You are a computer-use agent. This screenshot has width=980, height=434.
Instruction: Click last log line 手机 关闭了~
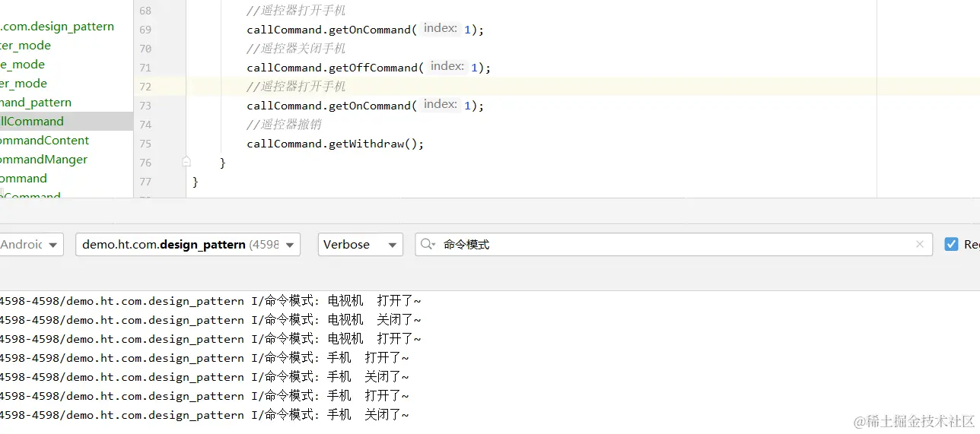pos(205,415)
